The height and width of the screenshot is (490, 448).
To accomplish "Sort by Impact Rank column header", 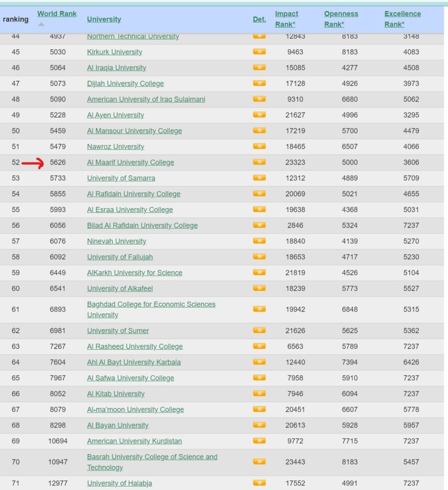I will click(286, 19).
